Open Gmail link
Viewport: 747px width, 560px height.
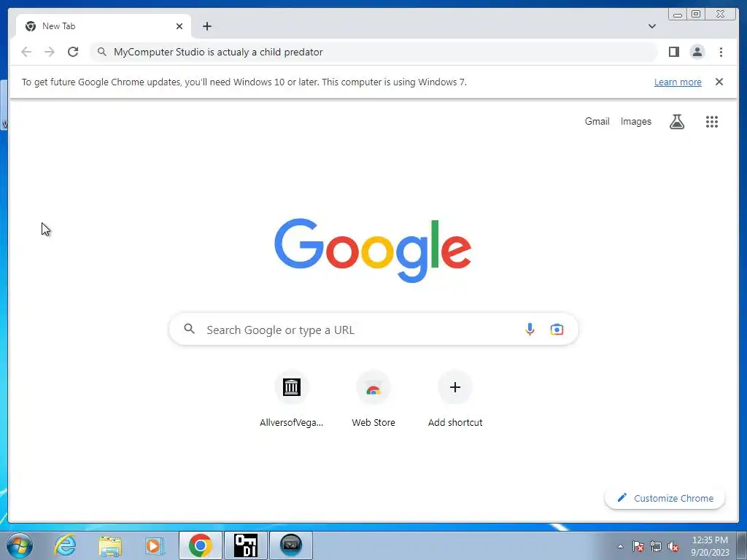point(597,122)
